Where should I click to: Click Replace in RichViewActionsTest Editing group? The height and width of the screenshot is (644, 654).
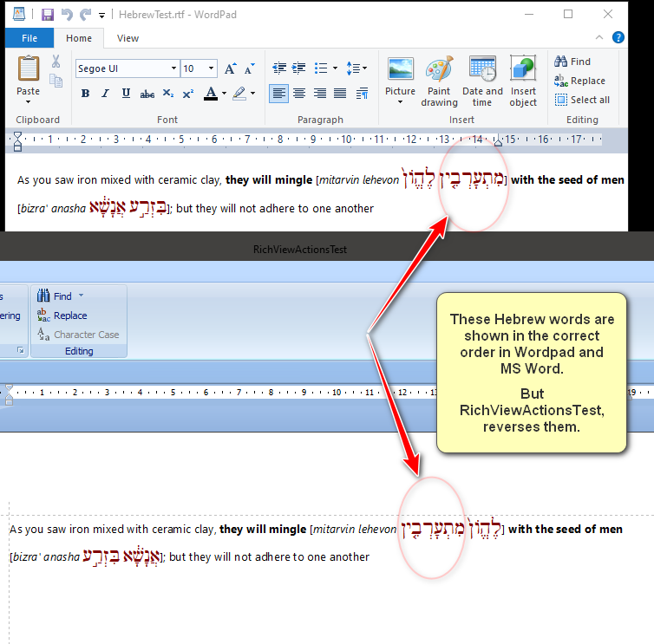pyautogui.click(x=62, y=315)
